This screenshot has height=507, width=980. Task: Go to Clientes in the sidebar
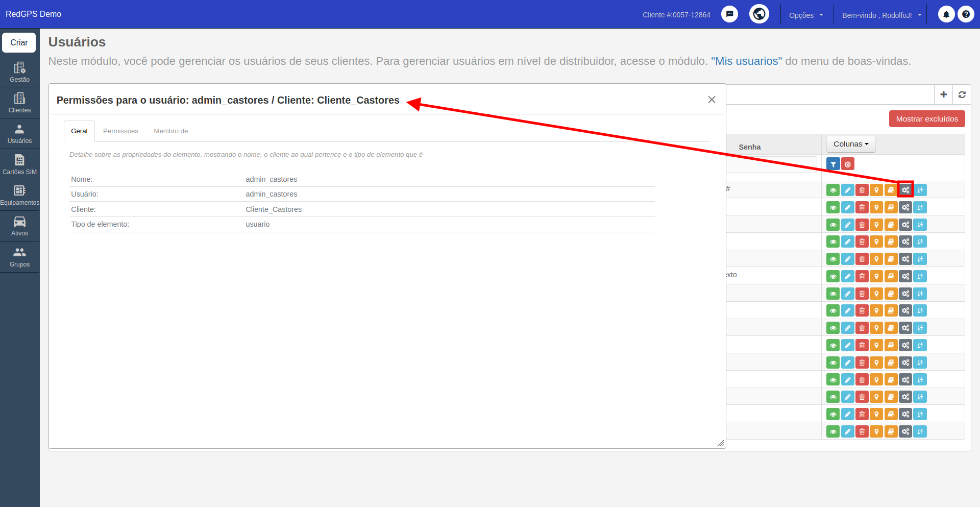[19, 103]
